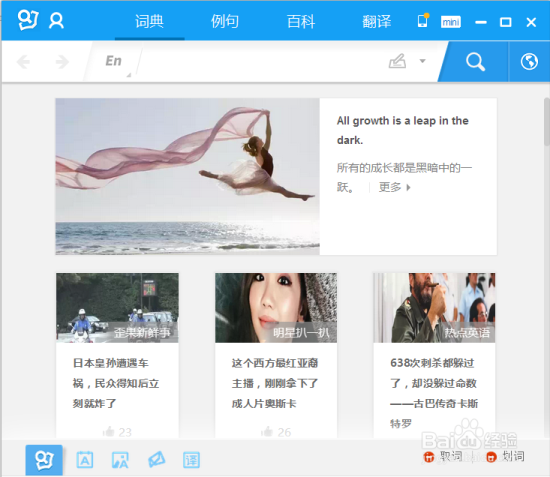Open the image translation icon in the bottom bar

coord(120,460)
